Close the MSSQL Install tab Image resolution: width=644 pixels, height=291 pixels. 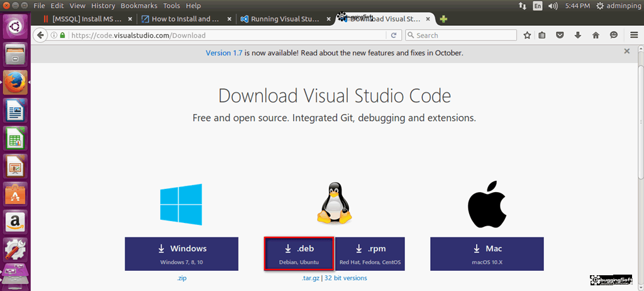pos(130,19)
